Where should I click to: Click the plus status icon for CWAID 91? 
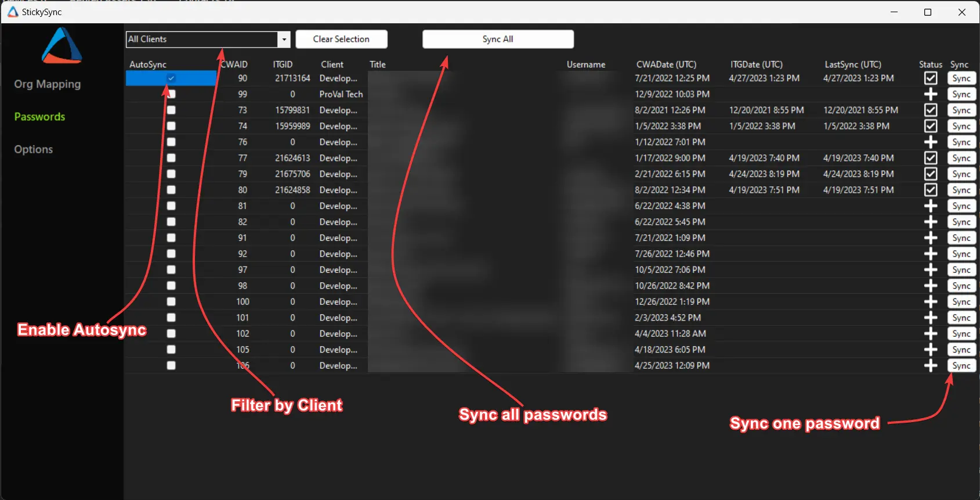click(x=931, y=238)
